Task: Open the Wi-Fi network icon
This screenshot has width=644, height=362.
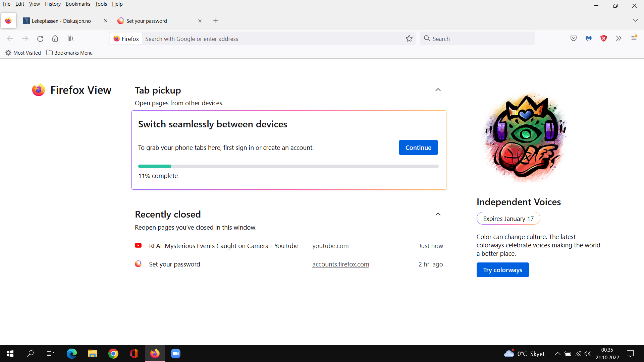Action: pyautogui.click(x=578, y=354)
